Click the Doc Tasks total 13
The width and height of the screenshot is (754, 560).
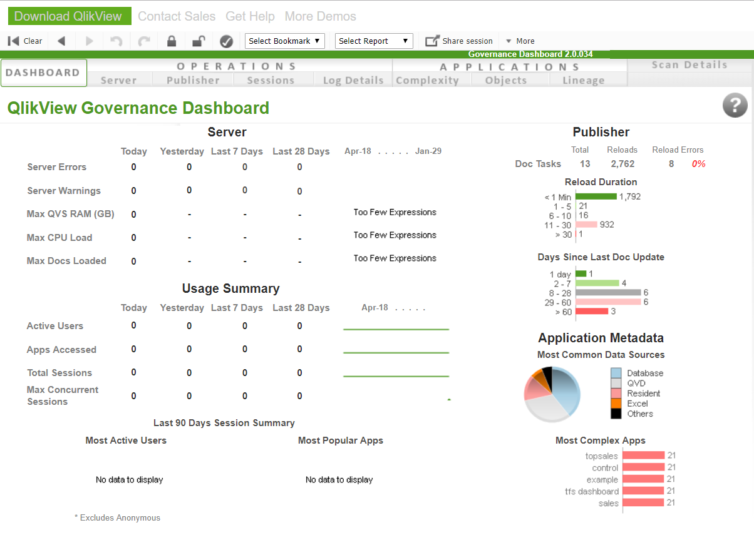[585, 164]
